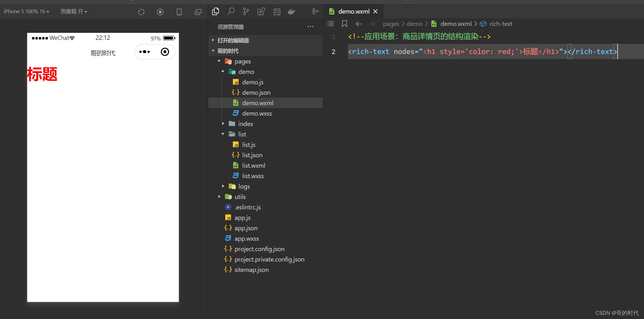
Task: Close the demo.wxml editor tab
Action: pyautogui.click(x=375, y=11)
